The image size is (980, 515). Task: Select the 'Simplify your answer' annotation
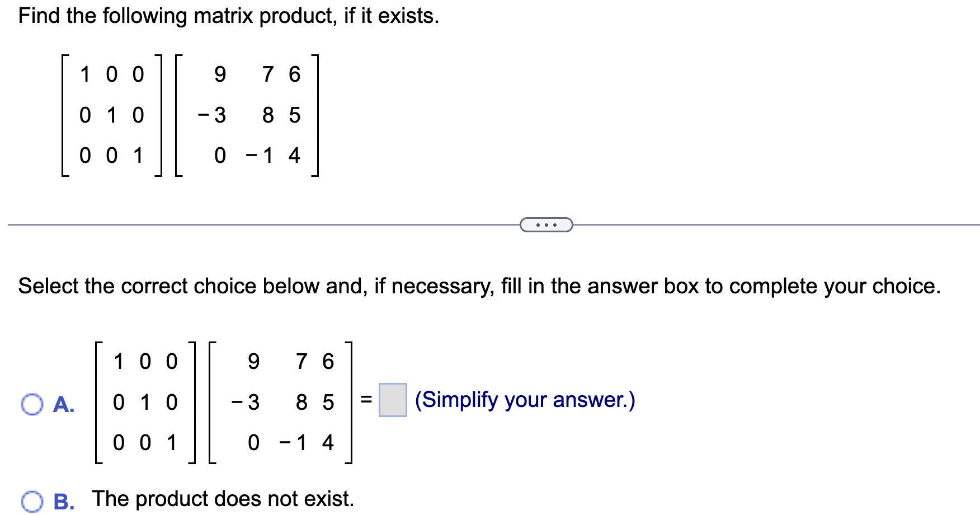point(525,400)
